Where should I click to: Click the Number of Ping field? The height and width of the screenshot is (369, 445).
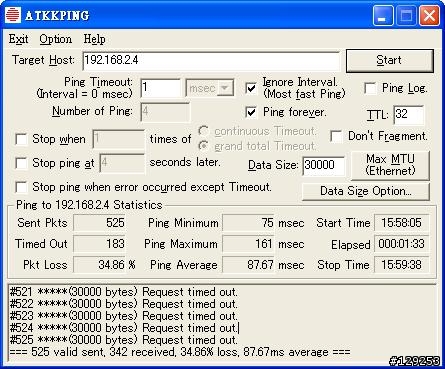165,112
